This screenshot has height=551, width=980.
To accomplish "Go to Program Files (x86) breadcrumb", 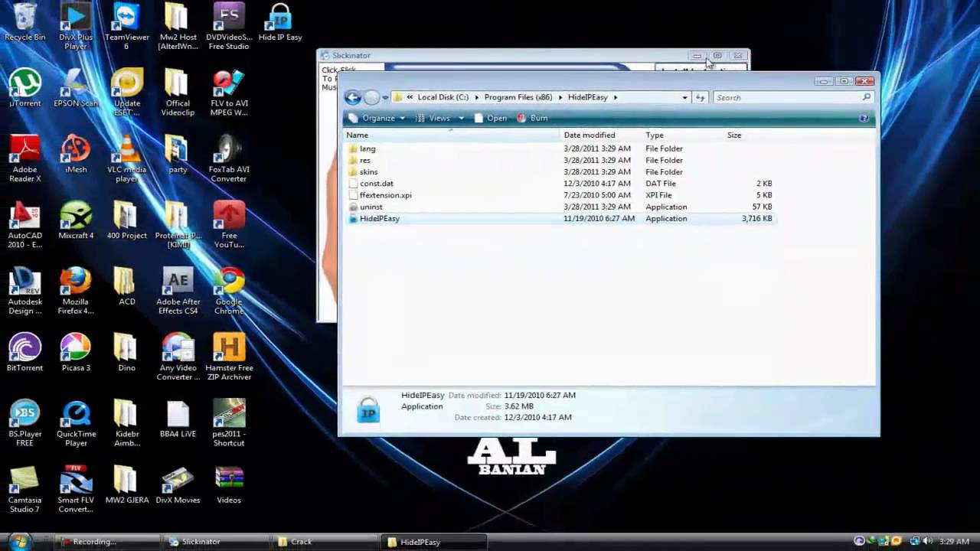I will [518, 97].
